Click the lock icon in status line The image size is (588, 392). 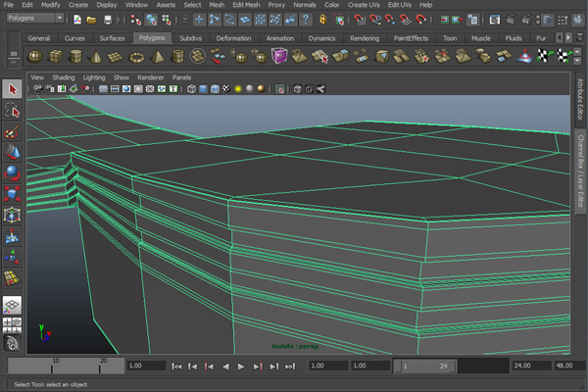coord(322,20)
